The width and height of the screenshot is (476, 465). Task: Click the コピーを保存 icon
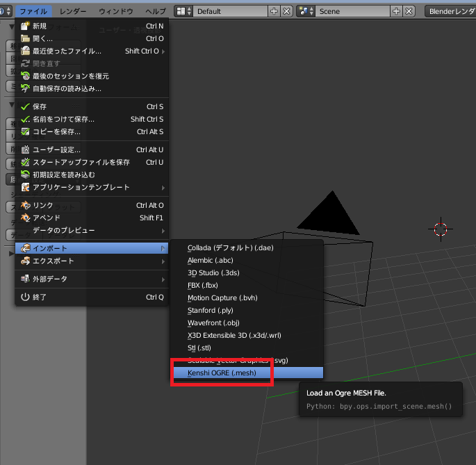click(25, 131)
